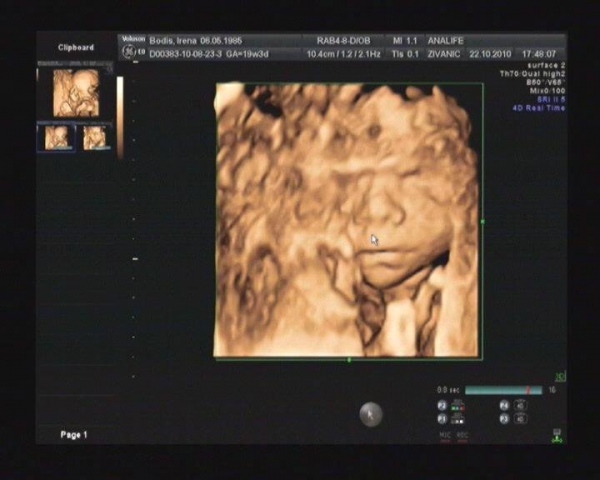
Task: Select the bottom-right clipboard thumbnail
Action: click(95, 137)
